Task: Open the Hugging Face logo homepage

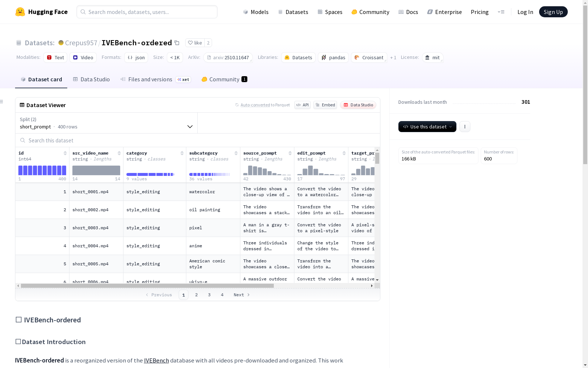Action: (42, 12)
